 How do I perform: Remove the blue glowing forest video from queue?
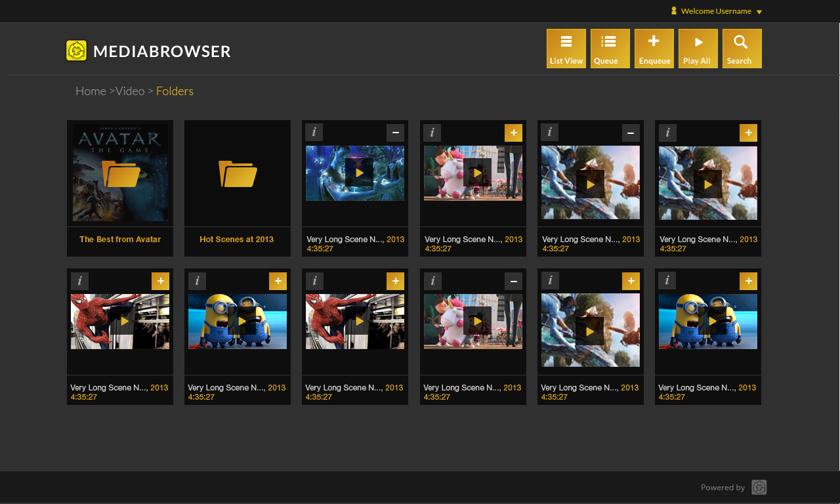pos(395,133)
